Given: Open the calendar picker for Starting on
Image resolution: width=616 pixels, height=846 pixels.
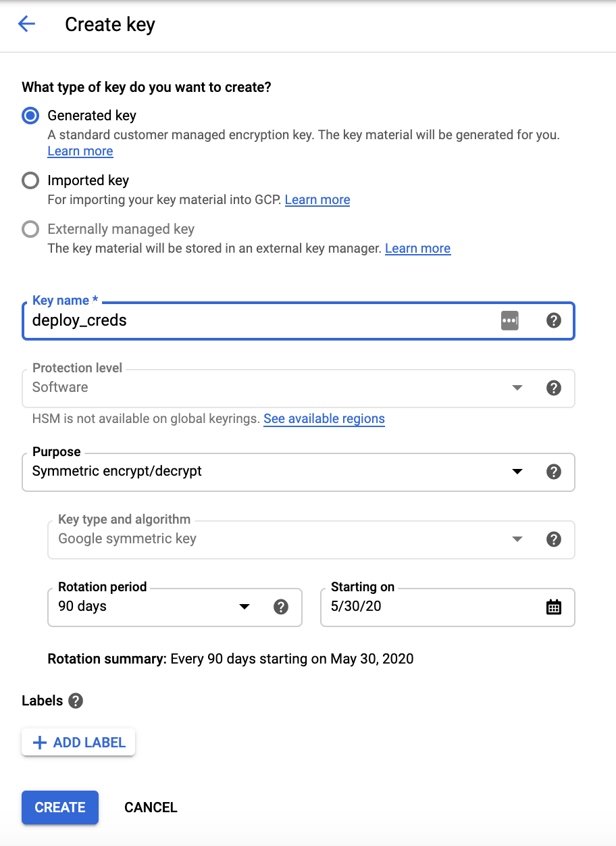Looking at the screenshot, I should coord(554,607).
